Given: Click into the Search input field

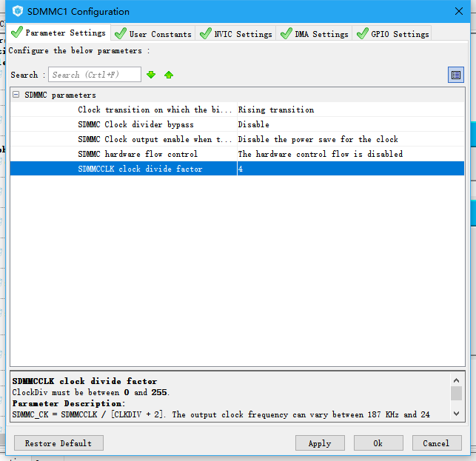Looking at the screenshot, I should point(95,75).
